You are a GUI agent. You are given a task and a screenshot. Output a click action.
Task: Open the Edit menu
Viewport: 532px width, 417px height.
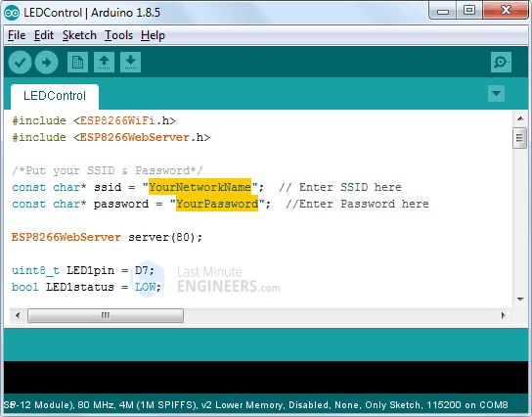coord(44,35)
